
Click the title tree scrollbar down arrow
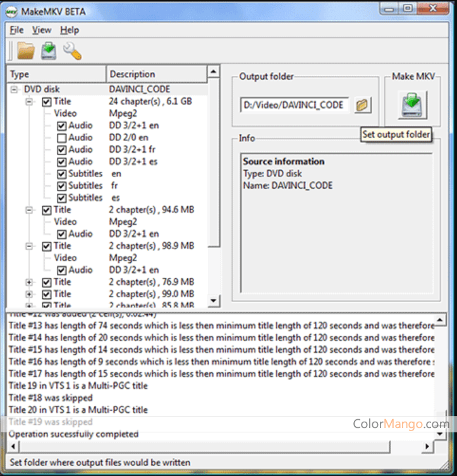point(214,301)
